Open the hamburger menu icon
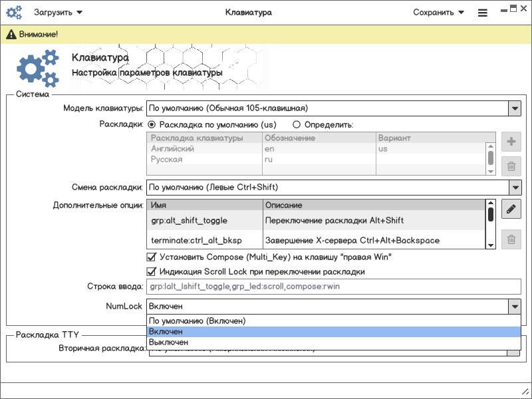The height and width of the screenshot is (399, 532). [x=482, y=13]
